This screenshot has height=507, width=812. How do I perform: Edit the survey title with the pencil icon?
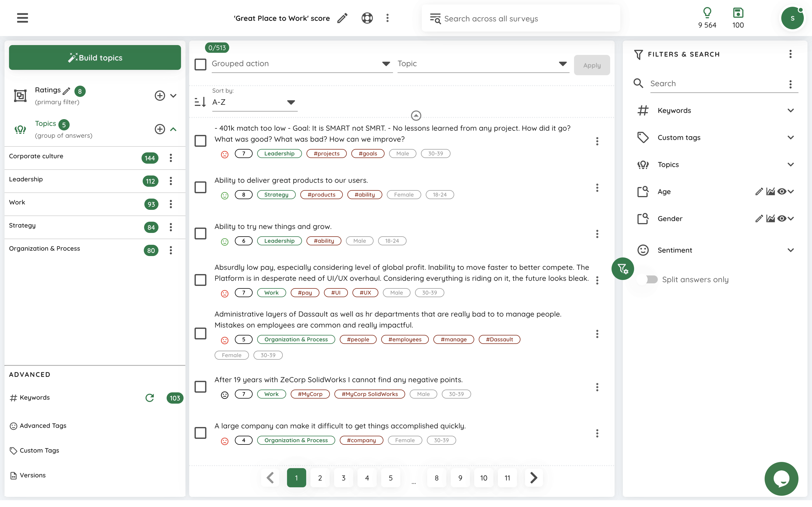click(342, 18)
